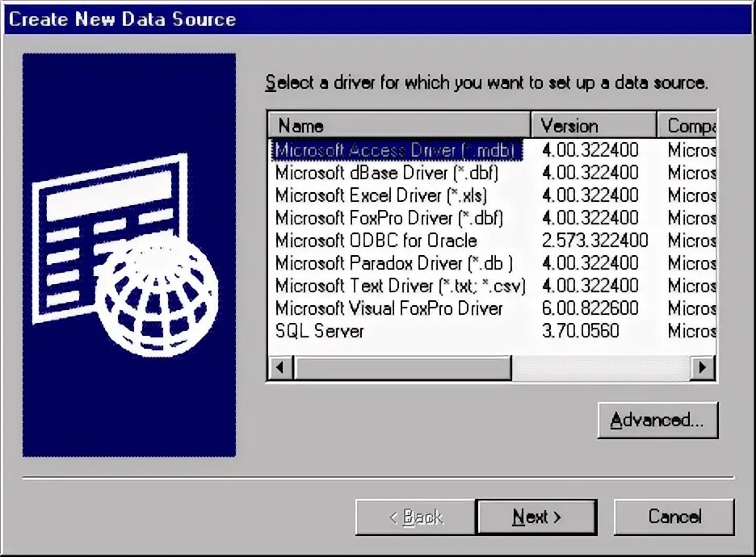
Task: Select Microsoft ODBC for Oracle
Action: coord(376,241)
